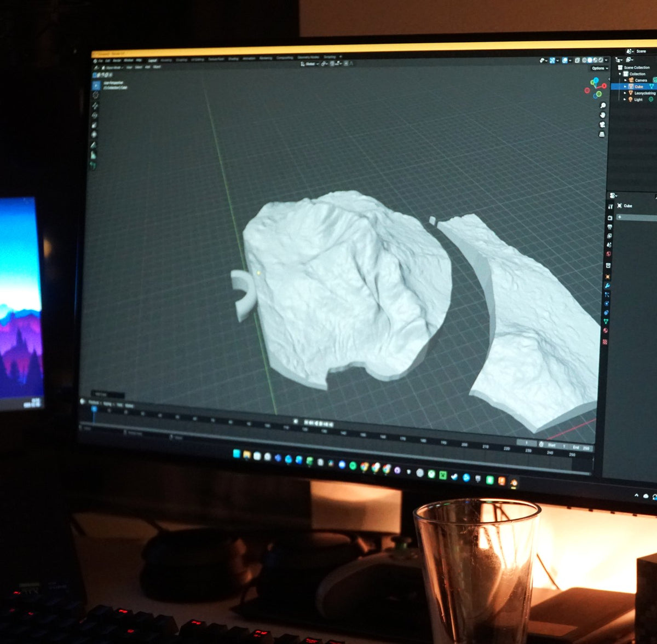Open the Options dropdown in viewport

[x=600, y=68]
